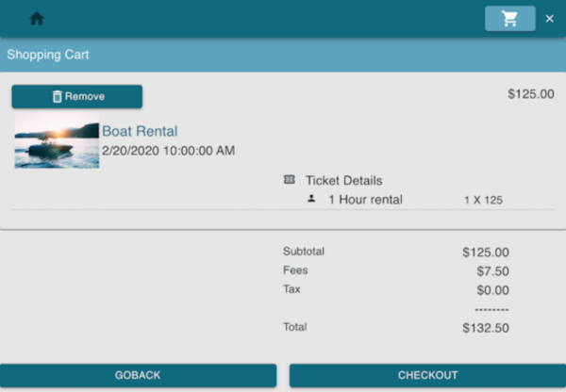Click the person icon beside 1 Hour rental
The width and height of the screenshot is (566, 392).
click(x=311, y=199)
